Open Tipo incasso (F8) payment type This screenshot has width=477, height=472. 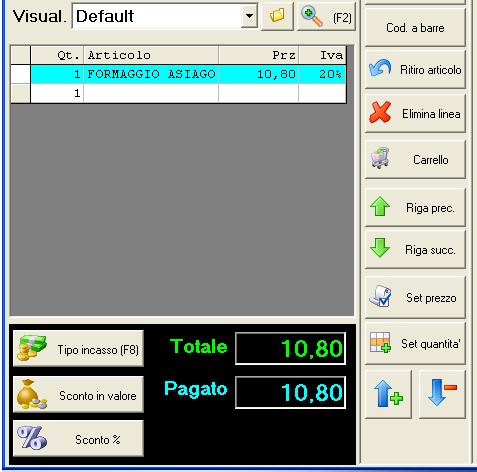point(78,349)
